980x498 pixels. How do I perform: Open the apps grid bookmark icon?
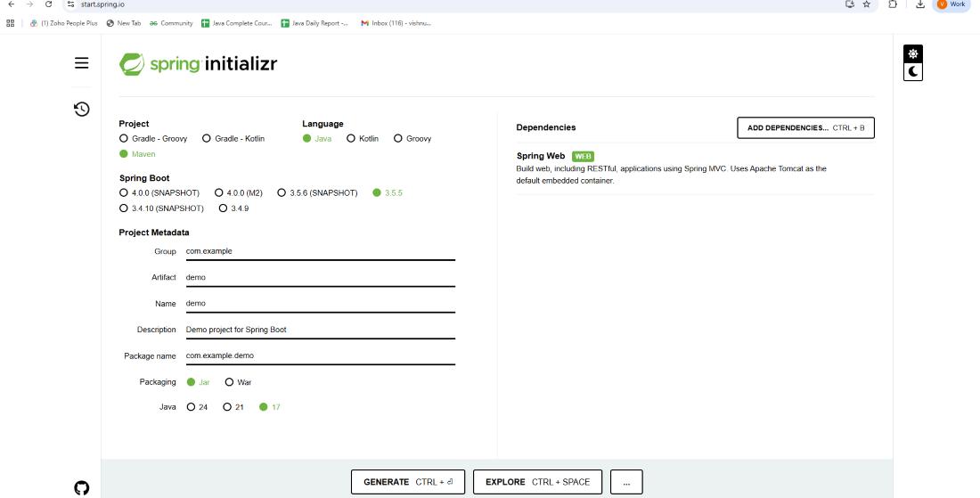coord(10,23)
